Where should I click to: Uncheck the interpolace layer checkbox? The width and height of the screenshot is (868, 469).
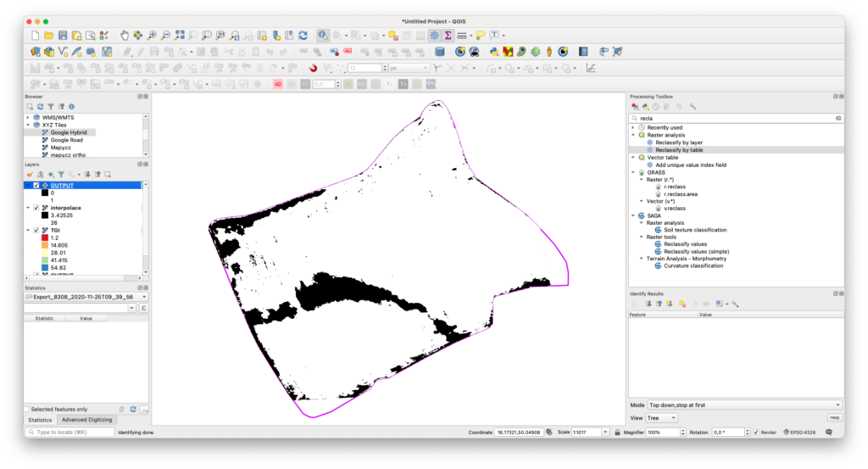(x=36, y=207)
